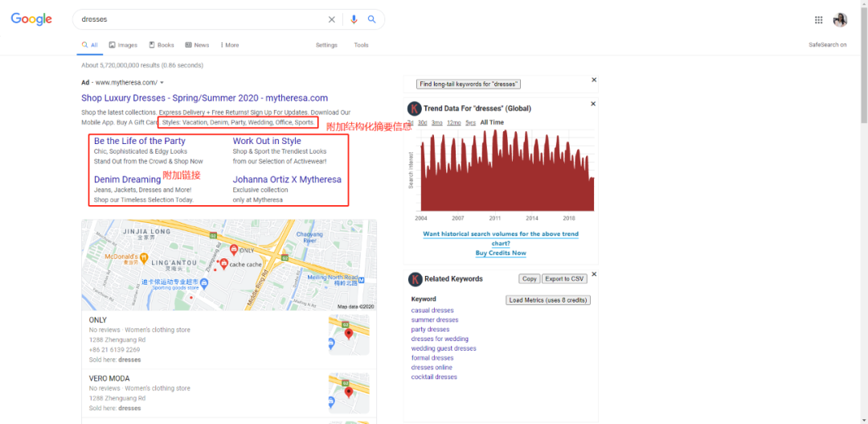
Task: Open Work Out in Style sitelink
Action: pyautogui.click(x=267, y=142)
